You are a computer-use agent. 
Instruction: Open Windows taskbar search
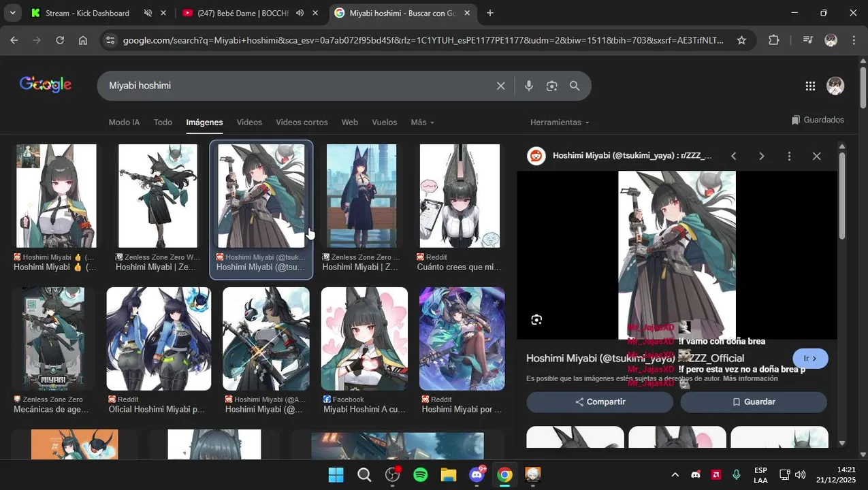pyautogui.click(x=364, y=474)
